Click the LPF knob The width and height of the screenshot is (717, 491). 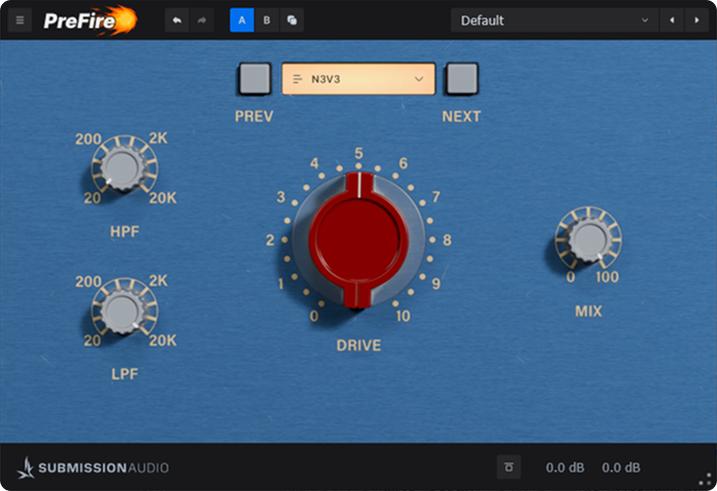pos(122,311)
